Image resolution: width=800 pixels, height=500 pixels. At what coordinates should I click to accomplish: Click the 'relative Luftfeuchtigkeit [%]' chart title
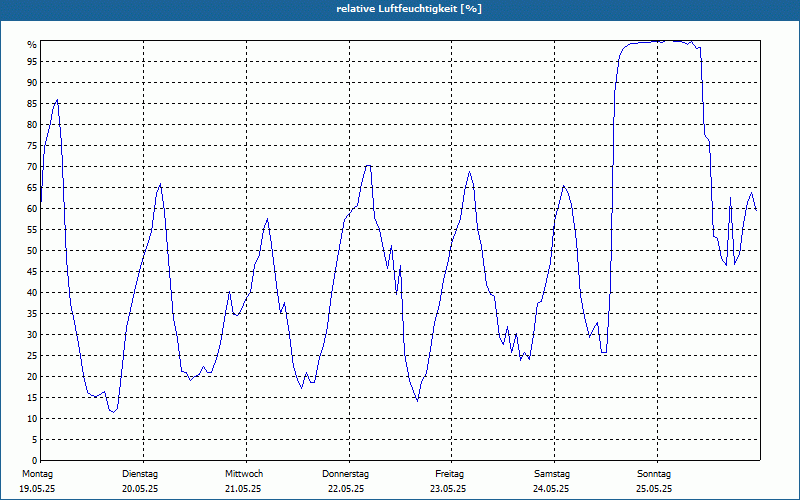coord(409,9)
